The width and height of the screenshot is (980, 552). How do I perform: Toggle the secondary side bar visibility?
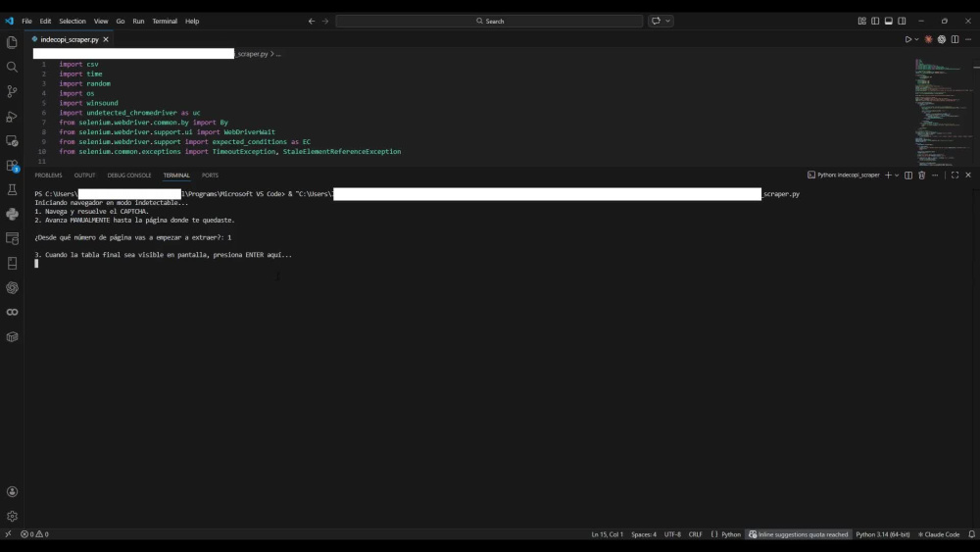(x=902, y=21)
